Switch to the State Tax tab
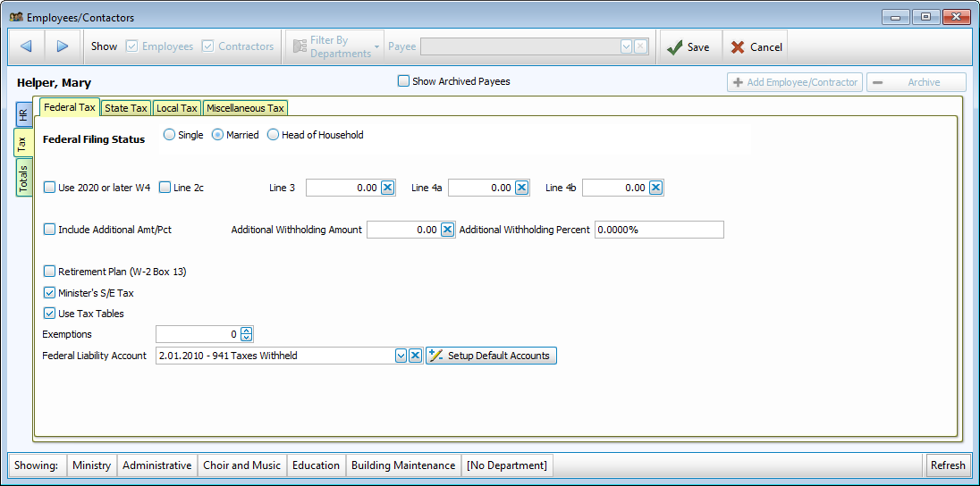This screenshot has height=486, width=980. (x=125, y=108)
